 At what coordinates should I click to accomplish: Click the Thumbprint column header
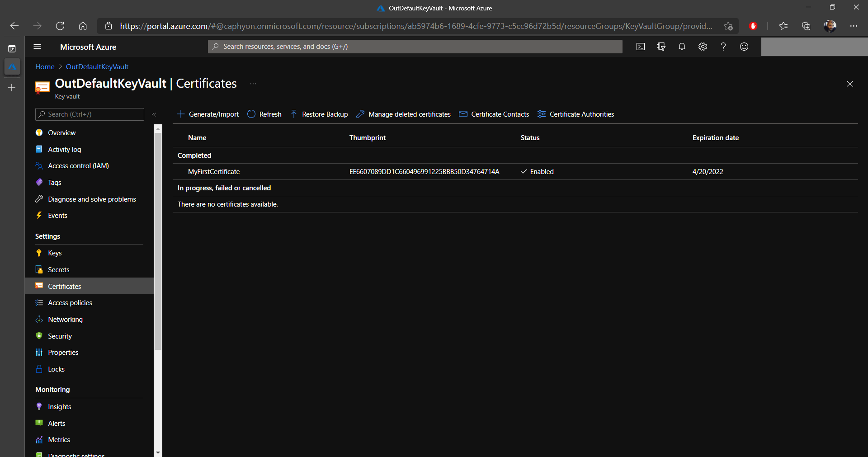[368, 138]
